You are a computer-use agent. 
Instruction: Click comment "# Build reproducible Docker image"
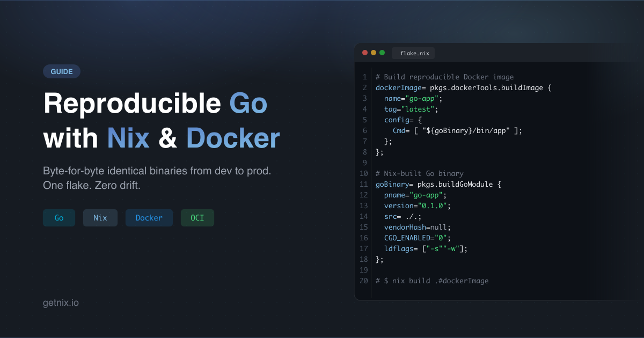coord(444,77)
